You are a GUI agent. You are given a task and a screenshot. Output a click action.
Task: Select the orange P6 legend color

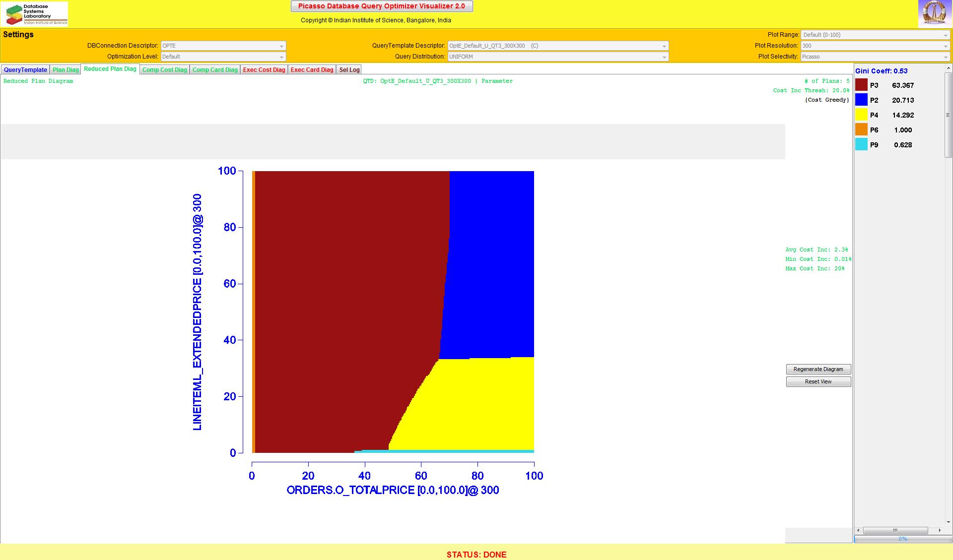tap(861, 129)
